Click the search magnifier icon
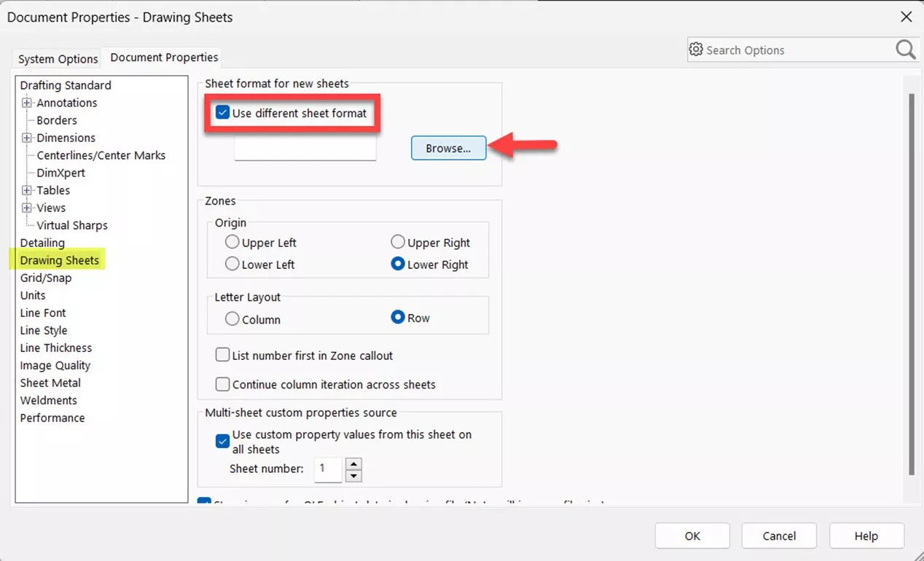The height and width of the screenshot is (561, 924). [x=905, y=50]
